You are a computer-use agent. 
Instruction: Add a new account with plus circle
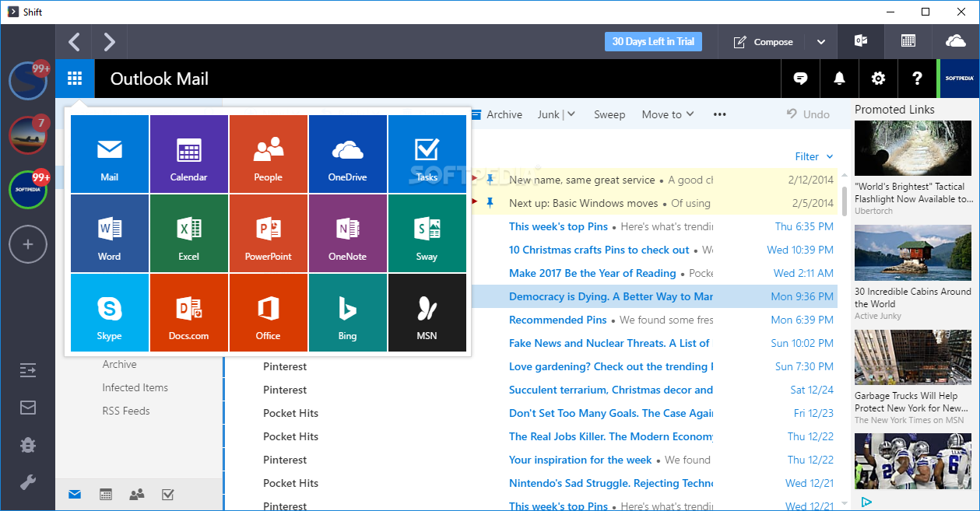(x=28, y=245)
